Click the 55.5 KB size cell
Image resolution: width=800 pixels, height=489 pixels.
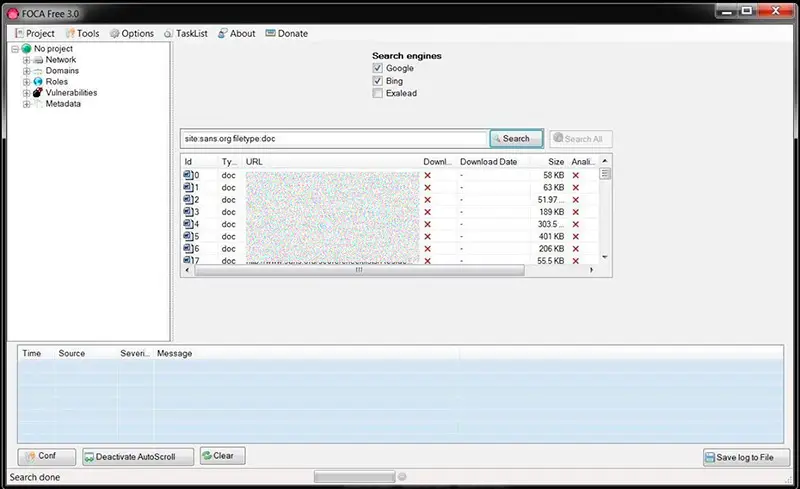click(551, 260)
